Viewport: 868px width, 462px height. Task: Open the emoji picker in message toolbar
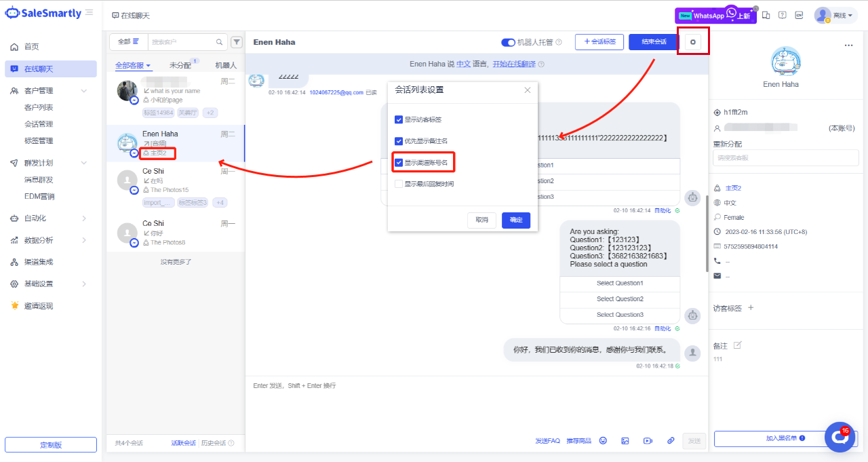click(x=603, y=441)
